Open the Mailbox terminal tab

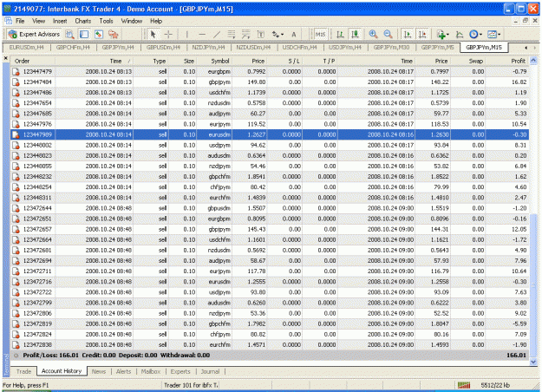151,371
